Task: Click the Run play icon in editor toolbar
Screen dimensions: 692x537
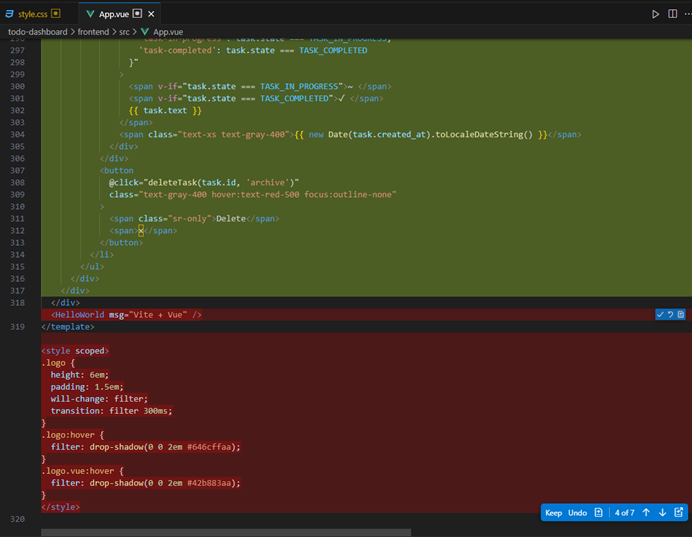Action: (656, 14)
